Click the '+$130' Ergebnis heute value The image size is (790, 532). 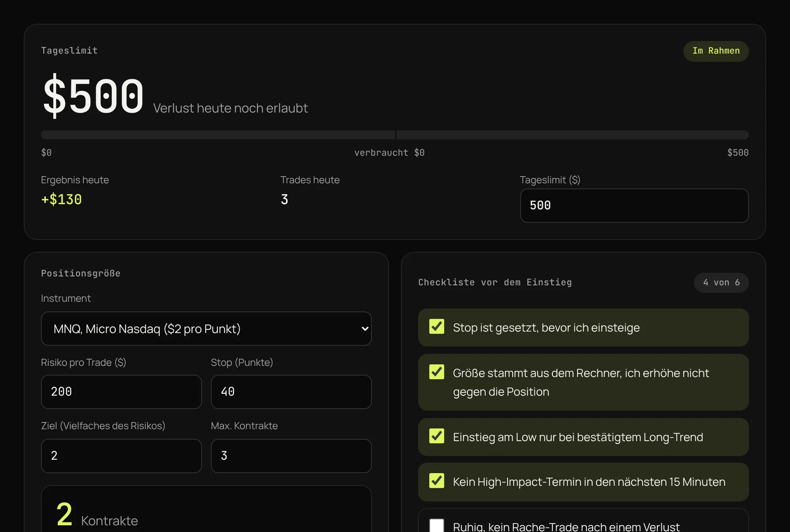[62, 199]
